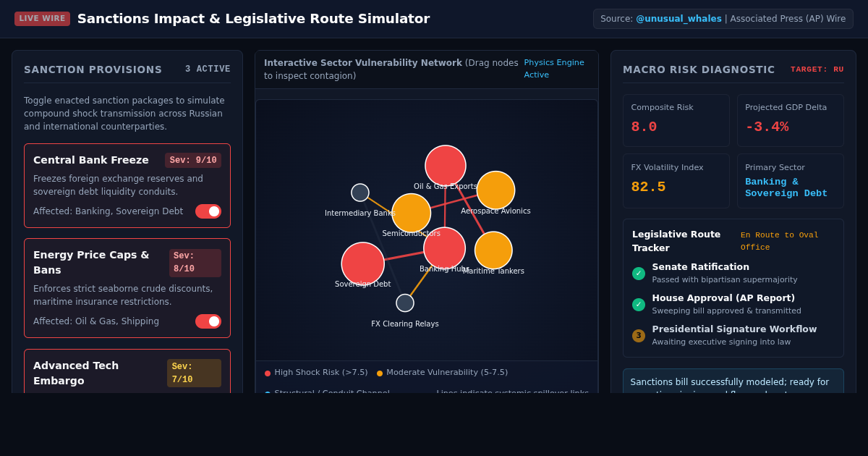
Task: Click the LIVE WIRE badge
Action: click(x=42, y=19)
